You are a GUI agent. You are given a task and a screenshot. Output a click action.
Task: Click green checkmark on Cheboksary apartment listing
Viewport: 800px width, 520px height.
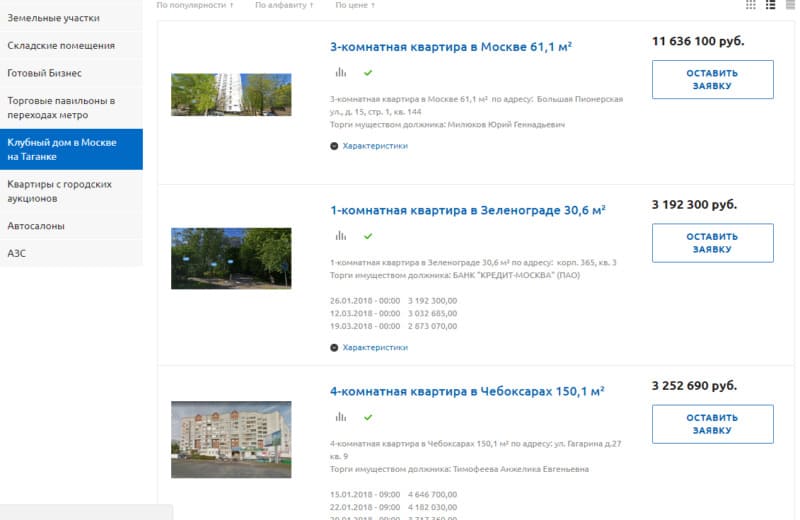tap(368, 416)
